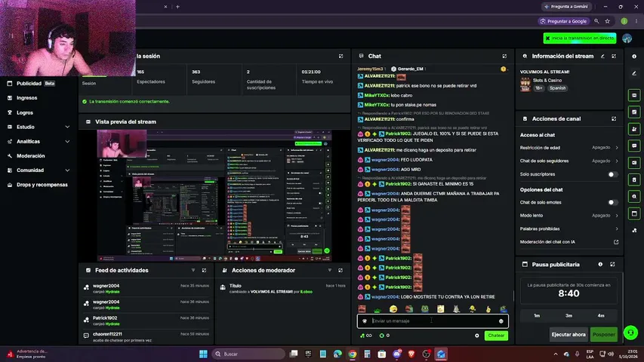The width and height of the screenshot is (644, 362).
Task: Toggle the users widget in right rail
Action: pyautogui.click(x=634, y=129)
